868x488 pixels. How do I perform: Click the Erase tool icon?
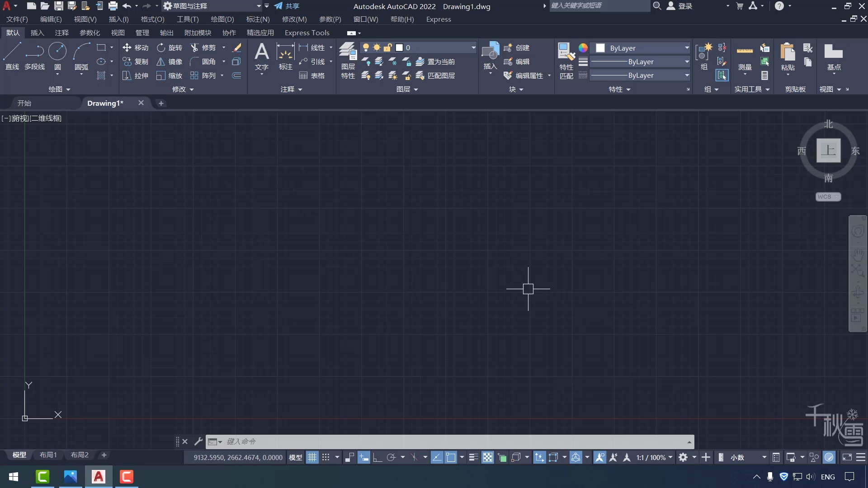(x=236, y=47)
